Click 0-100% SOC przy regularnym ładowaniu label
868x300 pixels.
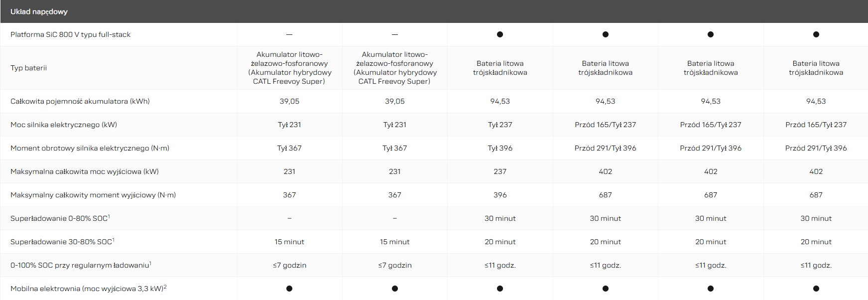click(x=80, y=265)
